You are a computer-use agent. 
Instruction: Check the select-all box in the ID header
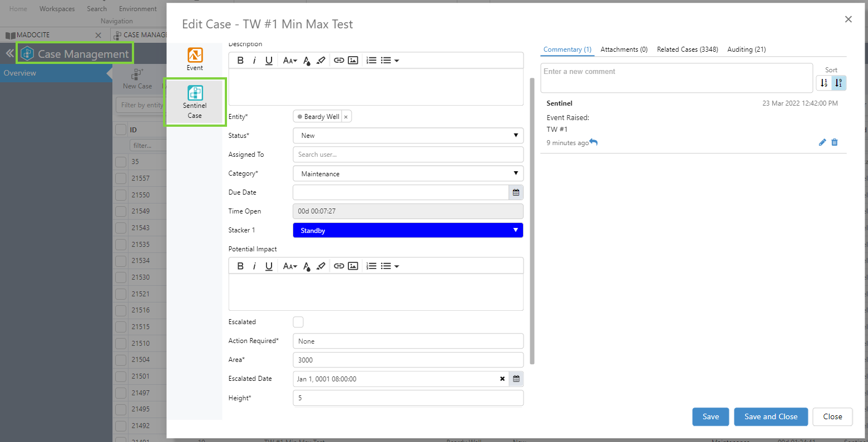click(121, 130)
